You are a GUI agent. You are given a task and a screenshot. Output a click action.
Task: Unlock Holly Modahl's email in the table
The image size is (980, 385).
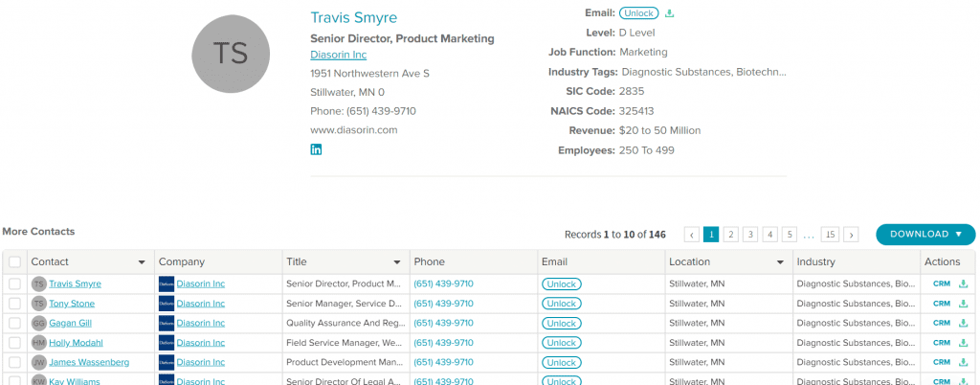(x=561, y=343)
